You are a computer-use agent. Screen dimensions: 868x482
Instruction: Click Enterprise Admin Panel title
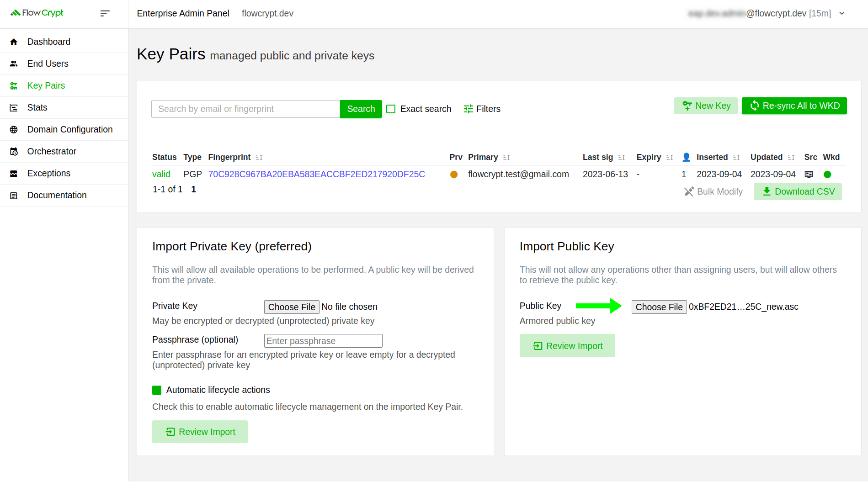(183, 13)
